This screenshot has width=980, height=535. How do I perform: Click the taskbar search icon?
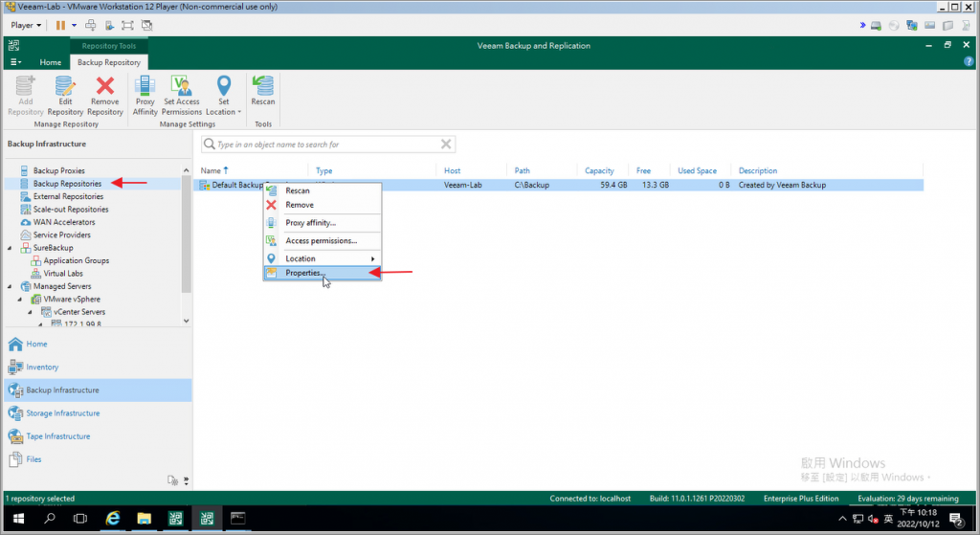coord(50,518)
